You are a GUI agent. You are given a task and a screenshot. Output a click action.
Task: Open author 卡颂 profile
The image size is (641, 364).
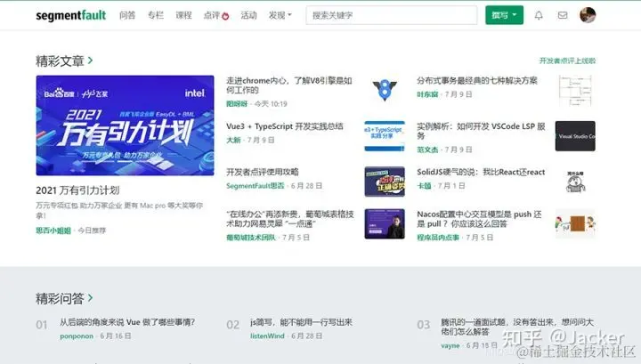424,186
